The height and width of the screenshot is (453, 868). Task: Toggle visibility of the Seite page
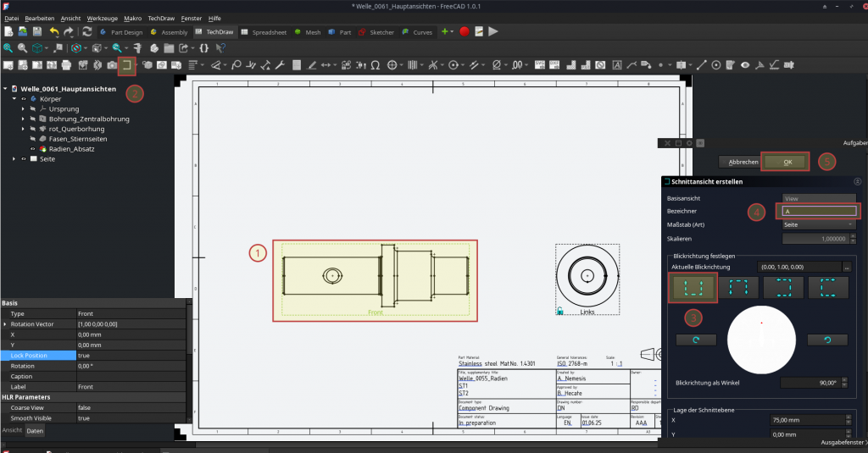25,159
